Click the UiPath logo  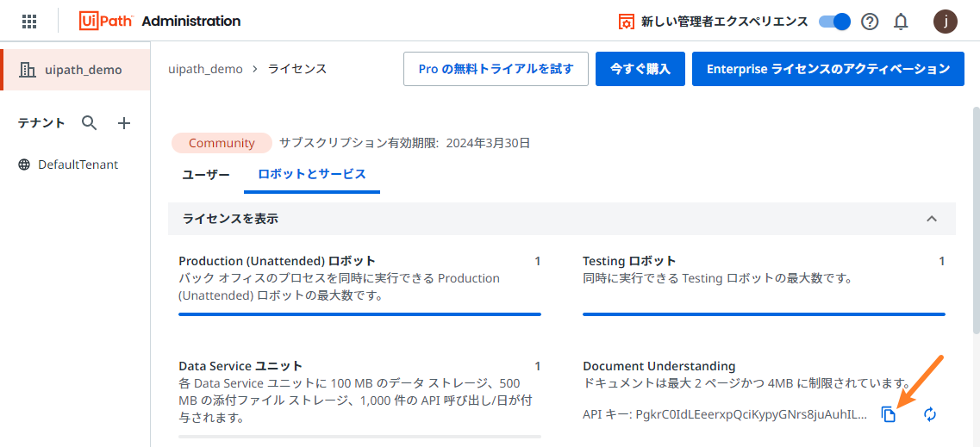105,22
